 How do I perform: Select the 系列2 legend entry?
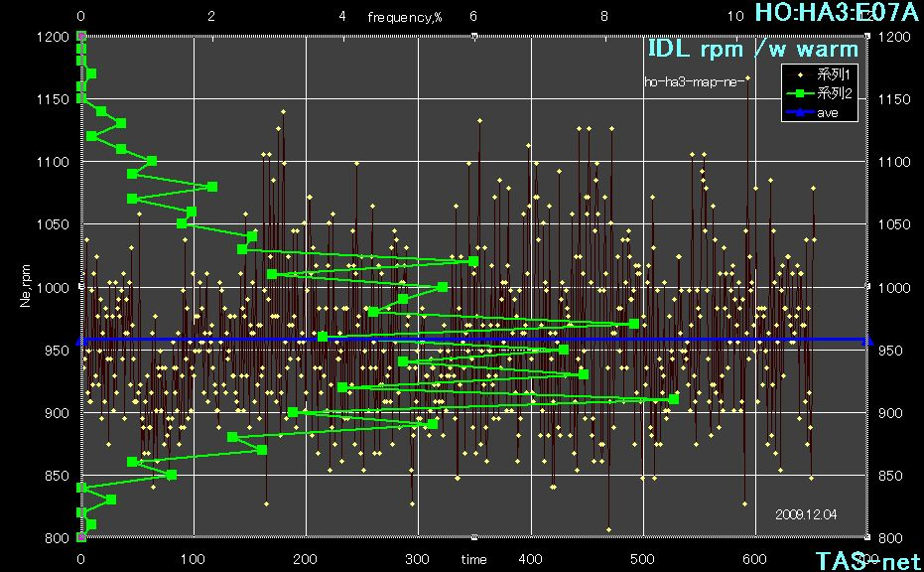click(x=820, y=93)
